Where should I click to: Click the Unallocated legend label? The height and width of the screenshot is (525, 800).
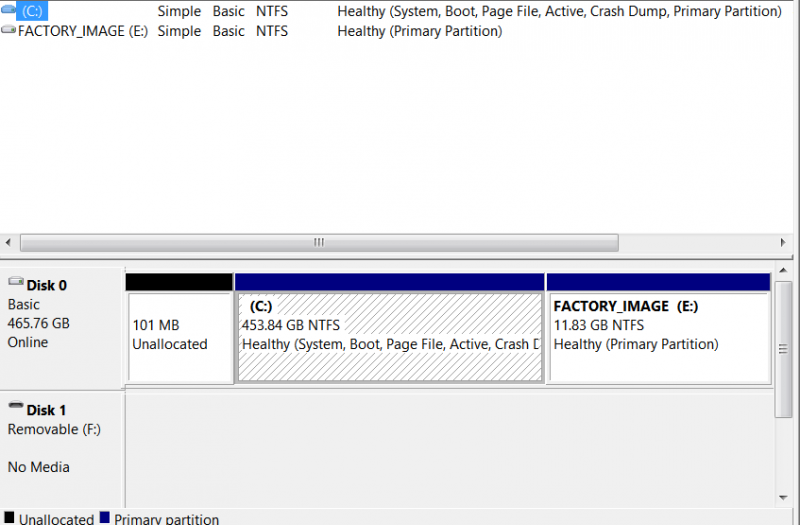tap(57, 519)
